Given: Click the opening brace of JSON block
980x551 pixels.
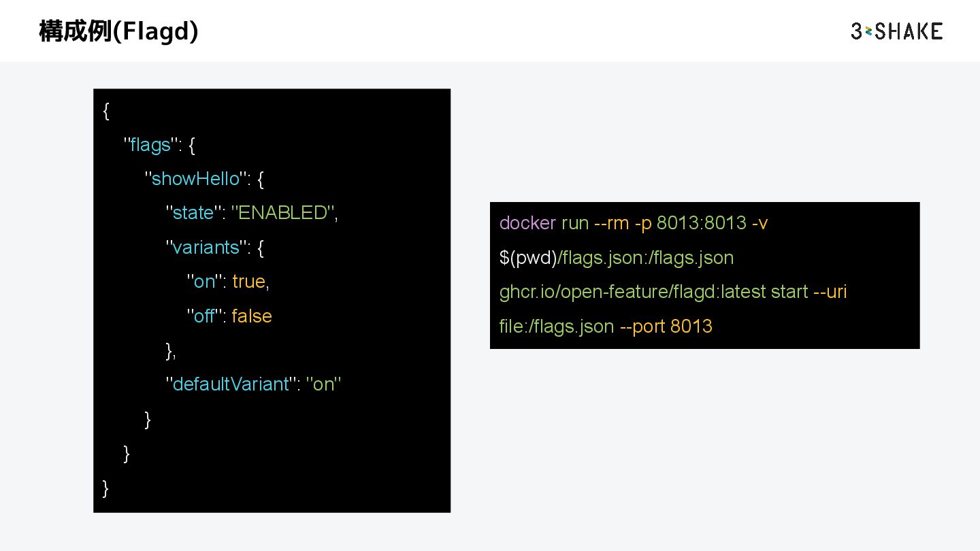Looking at the screenshot, I should 105,111.
